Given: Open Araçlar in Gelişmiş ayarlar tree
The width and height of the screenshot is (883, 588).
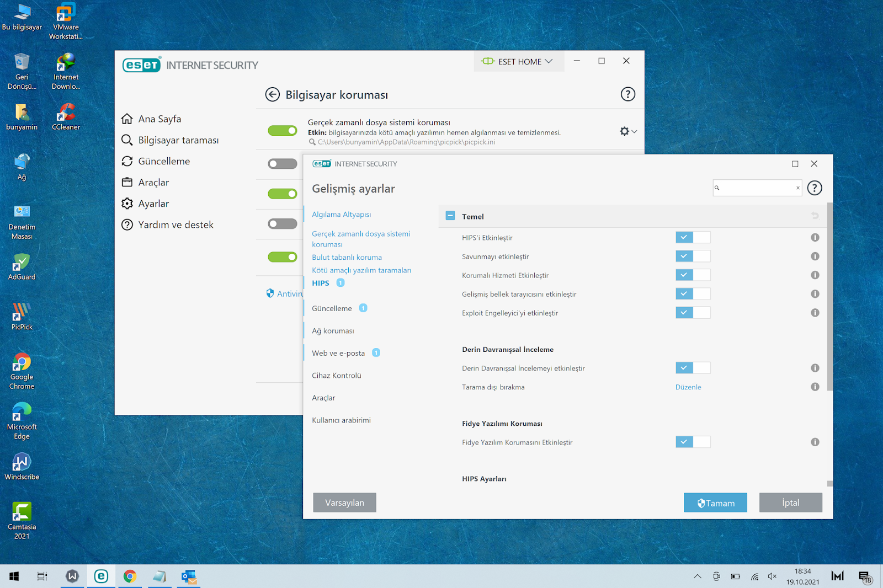Looking at the screenshot, I should click(323, 398).
